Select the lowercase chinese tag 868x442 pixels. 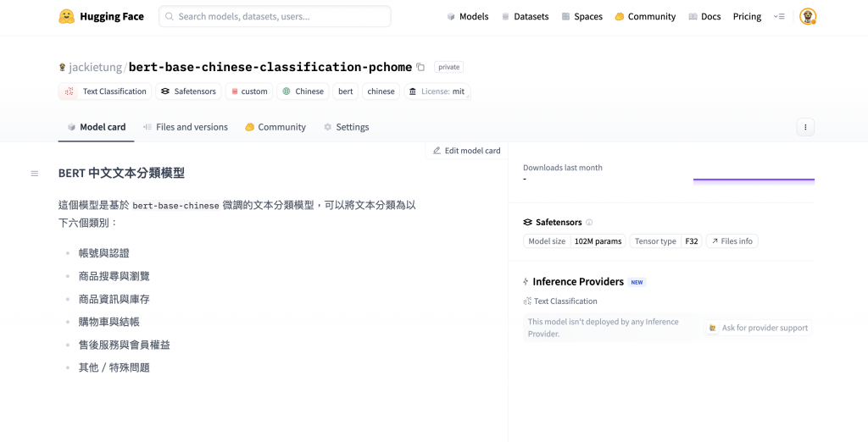(x=381, y=91)
